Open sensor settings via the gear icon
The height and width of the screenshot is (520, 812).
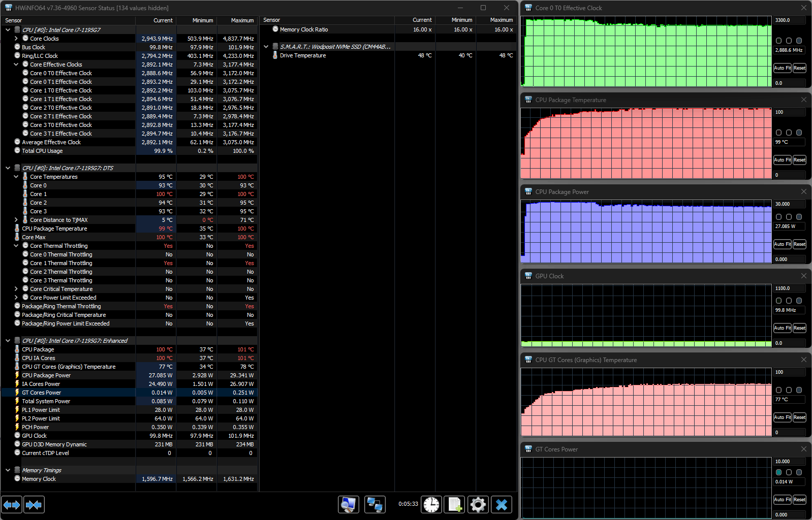click(478, 505)
